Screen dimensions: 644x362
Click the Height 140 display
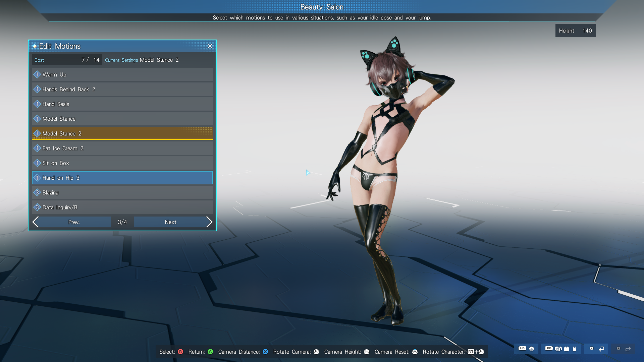[575, 31]
